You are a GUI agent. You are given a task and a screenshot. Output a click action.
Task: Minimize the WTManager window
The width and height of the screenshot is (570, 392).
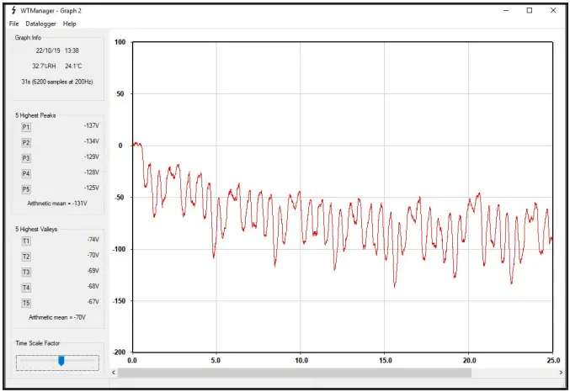[x=506, y=11]
